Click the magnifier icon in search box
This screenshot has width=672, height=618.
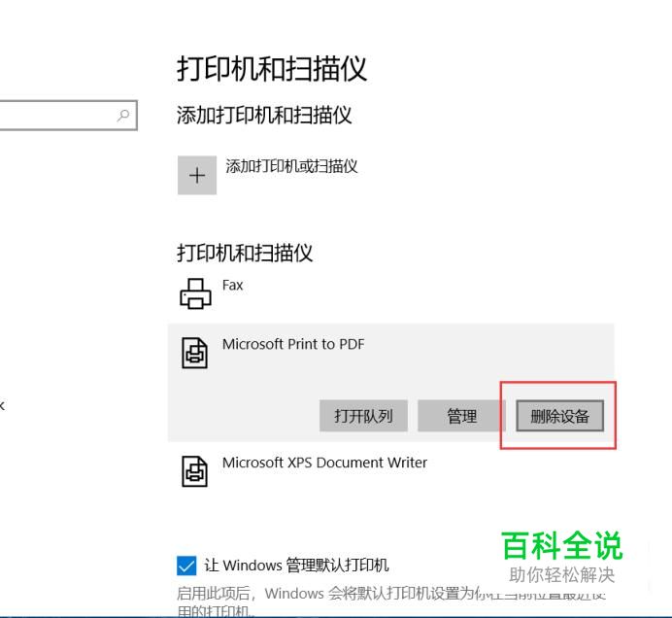pos(123,115)
